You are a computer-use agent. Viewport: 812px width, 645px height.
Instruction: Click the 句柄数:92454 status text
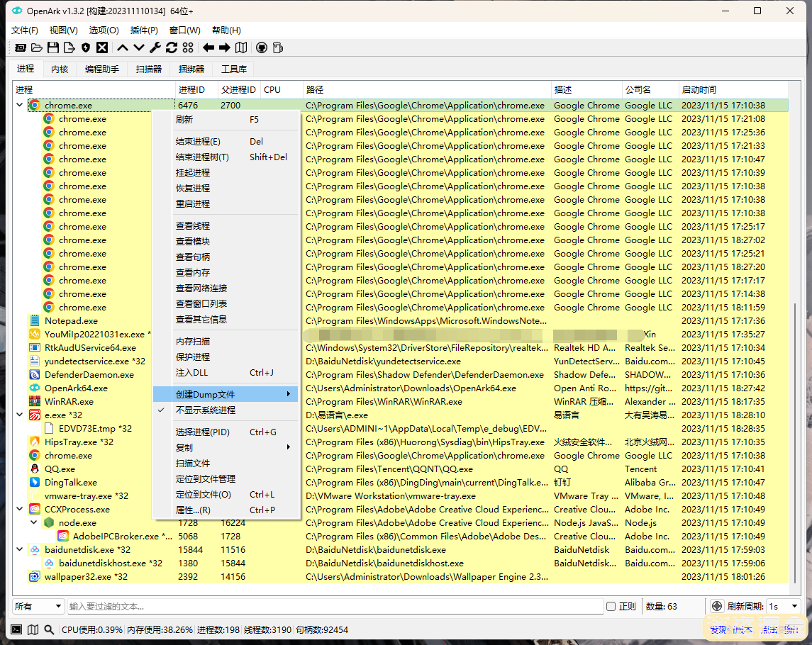click(x=321, y=629)
